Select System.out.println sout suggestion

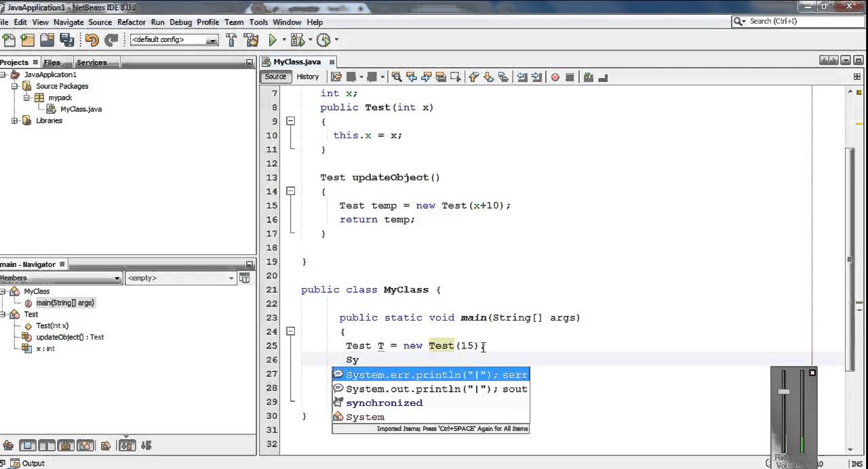tap(430, 389)
